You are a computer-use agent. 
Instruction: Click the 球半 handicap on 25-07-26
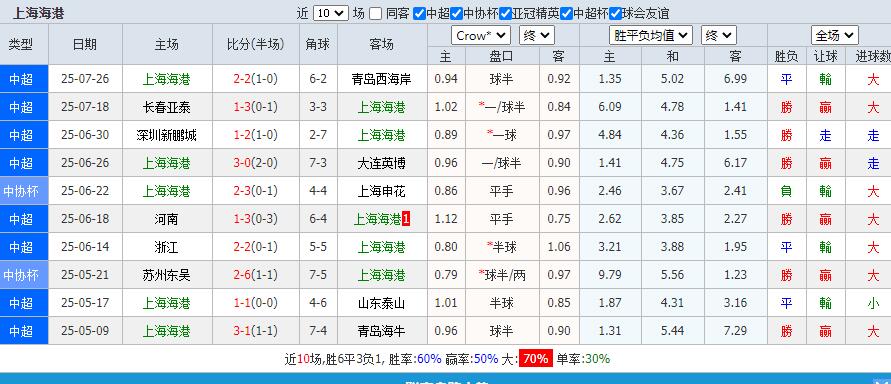click(502, 79)
